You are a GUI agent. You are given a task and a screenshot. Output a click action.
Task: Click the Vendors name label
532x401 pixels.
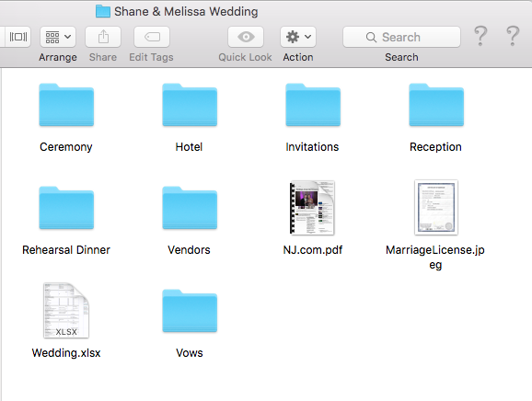[x=189, y=250]
